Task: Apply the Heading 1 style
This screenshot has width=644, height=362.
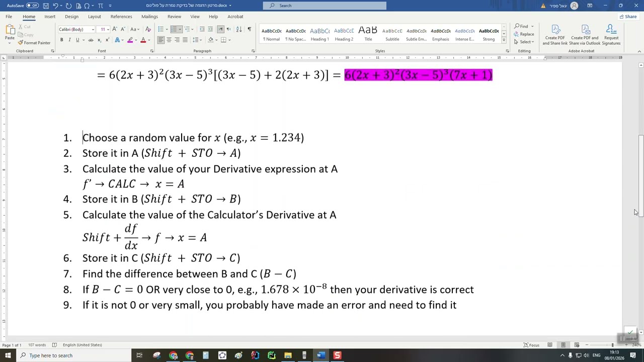Action: (319, 34)
